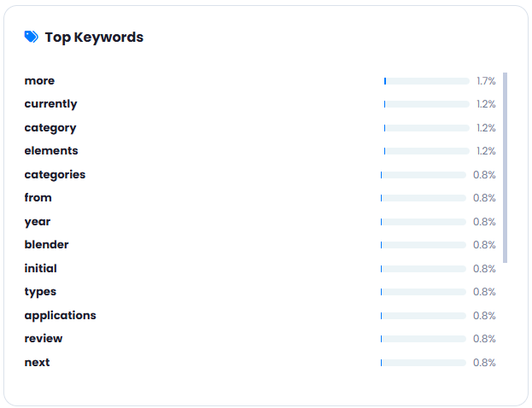Click the 'categories' keyword
The image size is (532, 408).
point(55,175)
